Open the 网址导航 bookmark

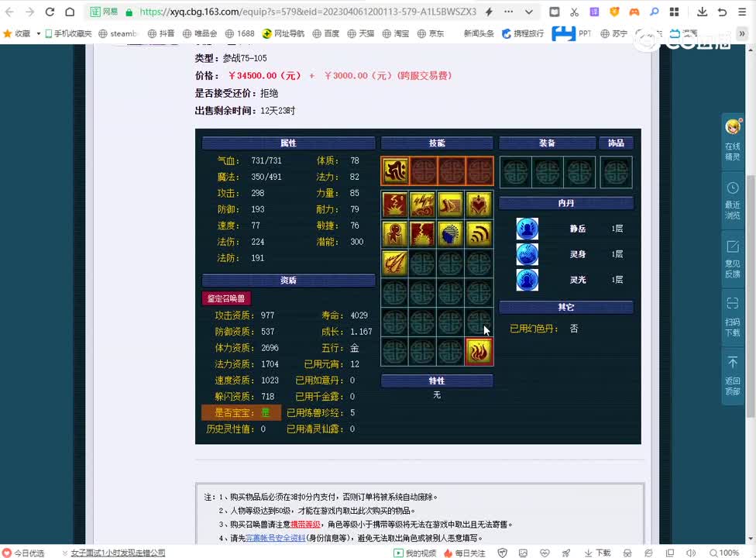[x=283, y=33]
